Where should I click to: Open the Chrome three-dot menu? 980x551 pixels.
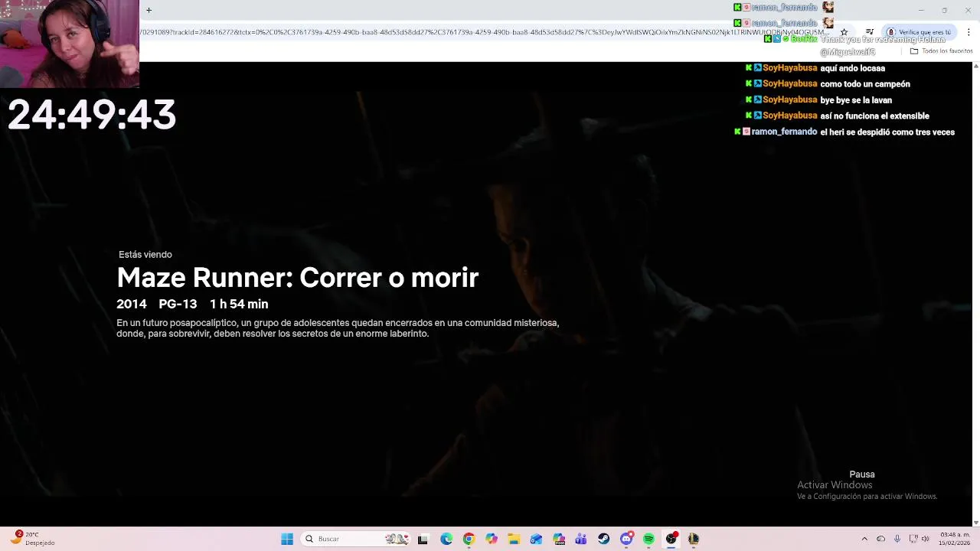(x=969, y=32)
